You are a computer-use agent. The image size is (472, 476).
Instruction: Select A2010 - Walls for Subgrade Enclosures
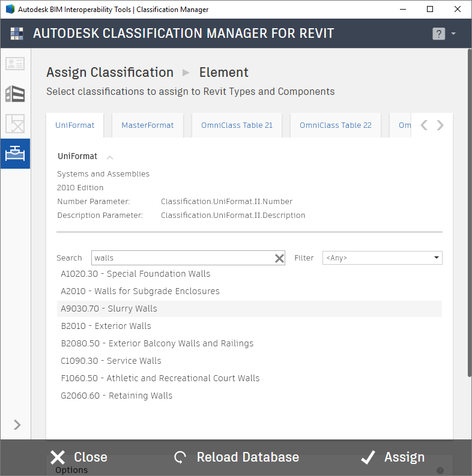click(249, 291)
